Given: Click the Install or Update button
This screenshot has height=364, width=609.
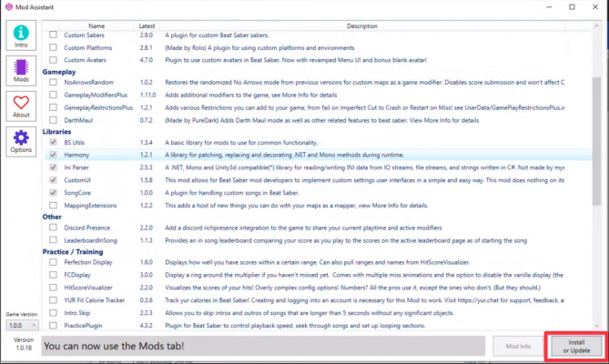Looking at the screenshot, I should 576,346.
